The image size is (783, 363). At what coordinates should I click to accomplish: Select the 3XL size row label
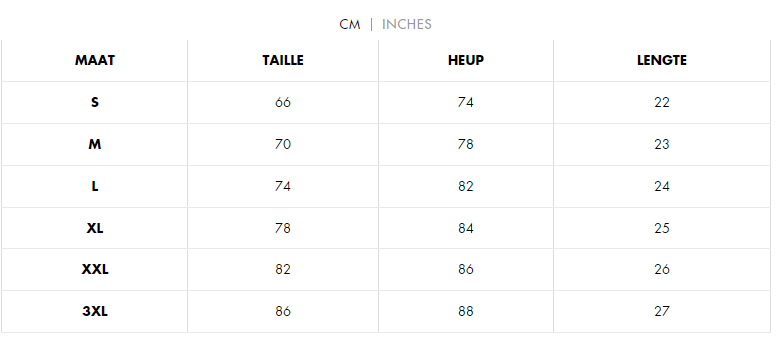click(95, 312)
